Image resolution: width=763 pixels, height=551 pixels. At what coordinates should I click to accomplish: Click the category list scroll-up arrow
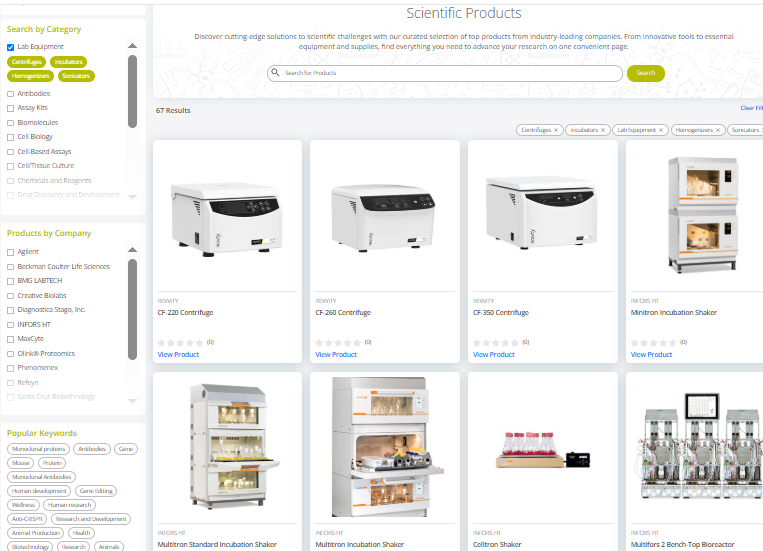click(x=132, y=46)
